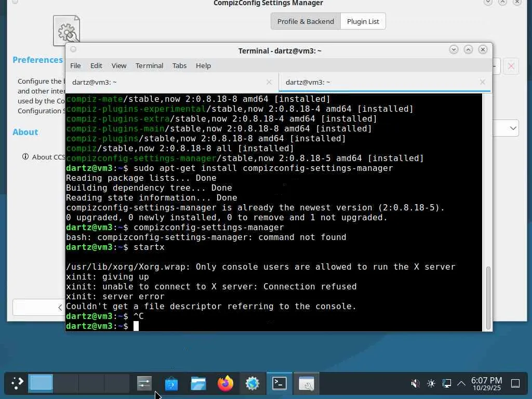Open the clock showing 6:07 PM

[486, 383]
